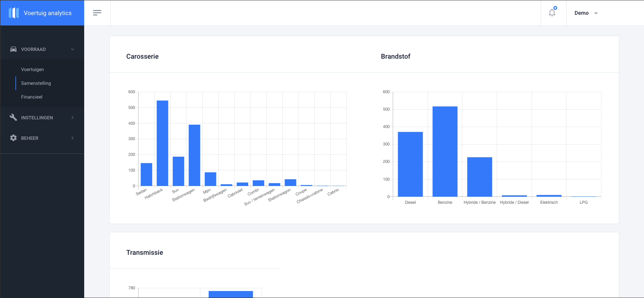The image size is (644, 298).
Task: Expand the Instellingen section chevron
Action: (x=72, y=117)
